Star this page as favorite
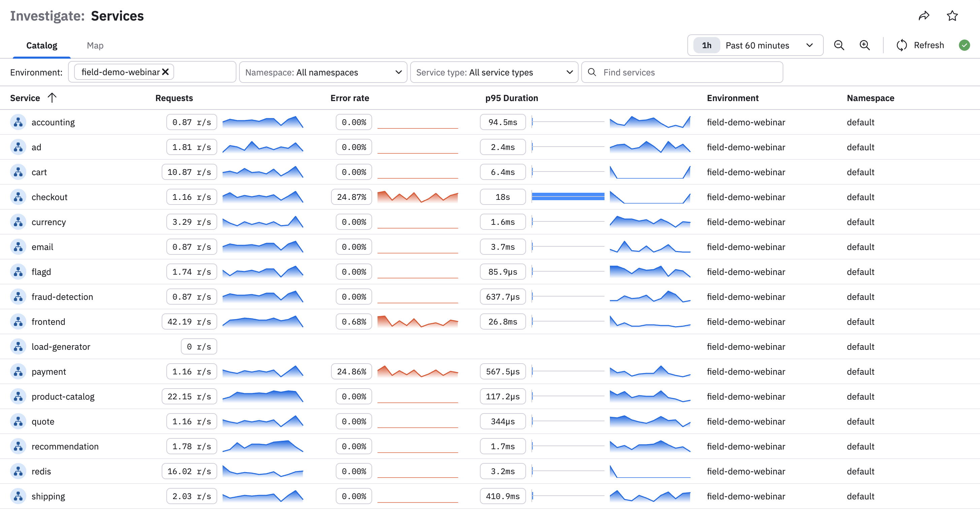 pyautogui.click(x=952, y=16)
